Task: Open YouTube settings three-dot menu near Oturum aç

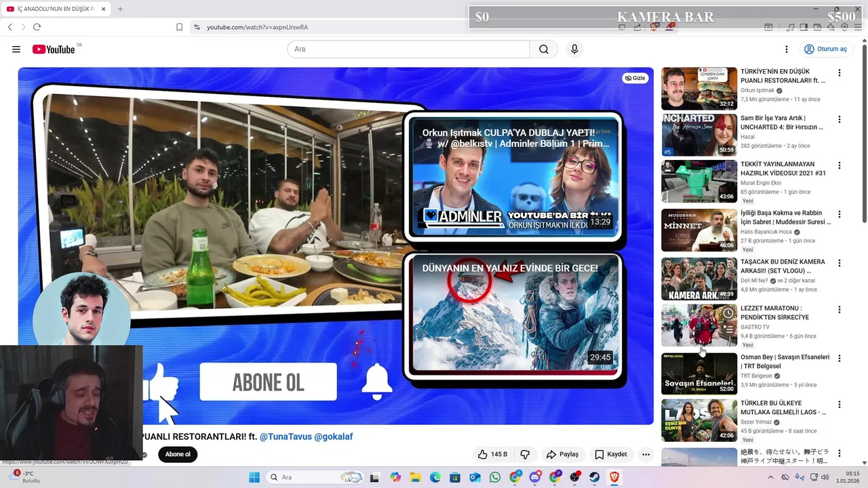Action: coord(787,49)
